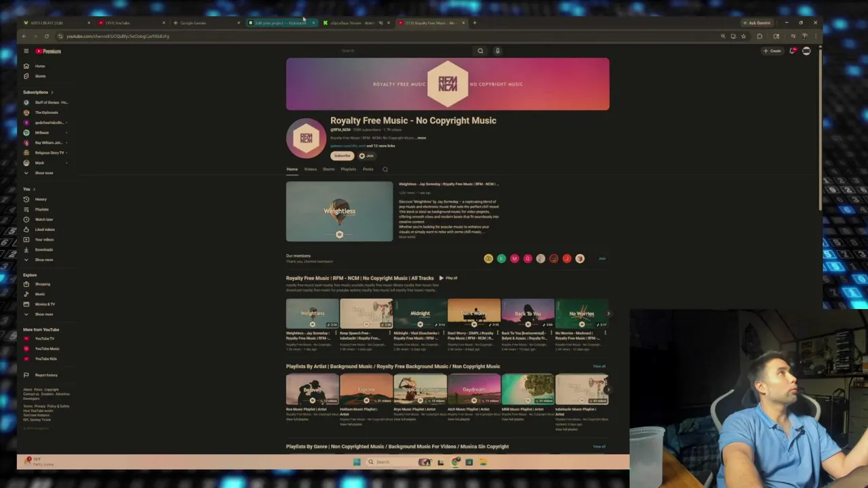Click the browser address bar URL
This screenshot has height=488, width=868.
(117, 36)
